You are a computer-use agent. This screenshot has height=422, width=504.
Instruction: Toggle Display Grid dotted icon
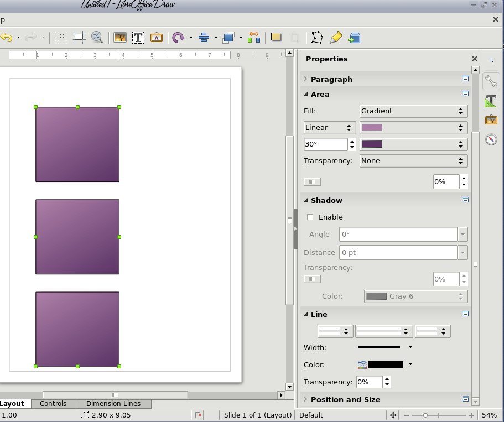tap(60, 38)
